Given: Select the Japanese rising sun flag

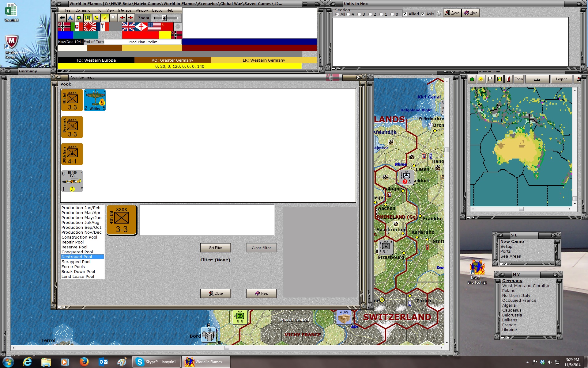Looking at the screenshot, I should click(x=90, y=27).
